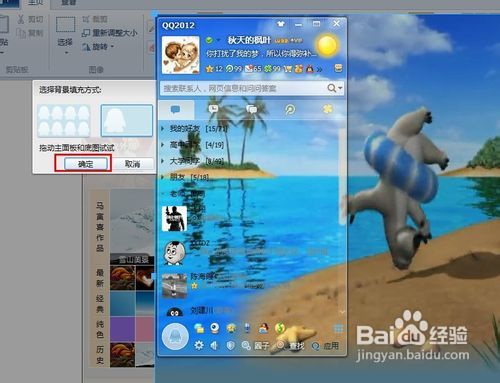Click the 裁剪 crop tool in Paint

coord(95,19)
